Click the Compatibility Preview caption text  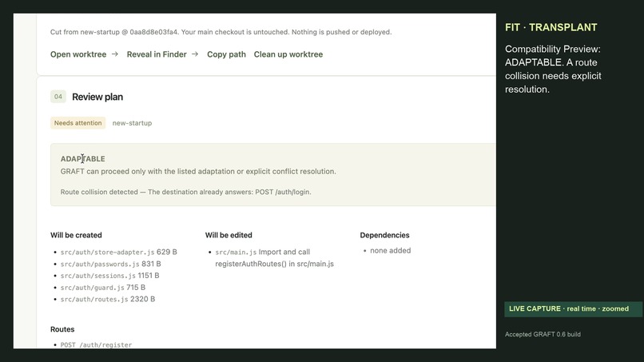pos(553,69)
